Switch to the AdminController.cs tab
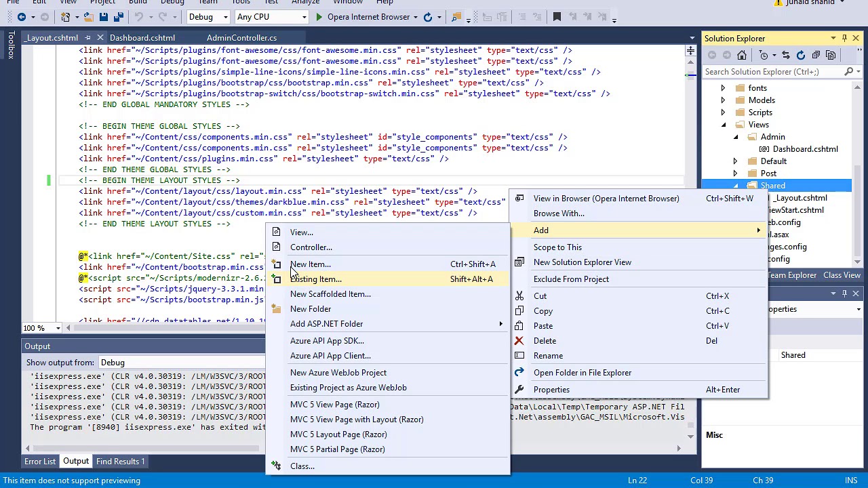868x488 pixels. (x=241, y=38)
